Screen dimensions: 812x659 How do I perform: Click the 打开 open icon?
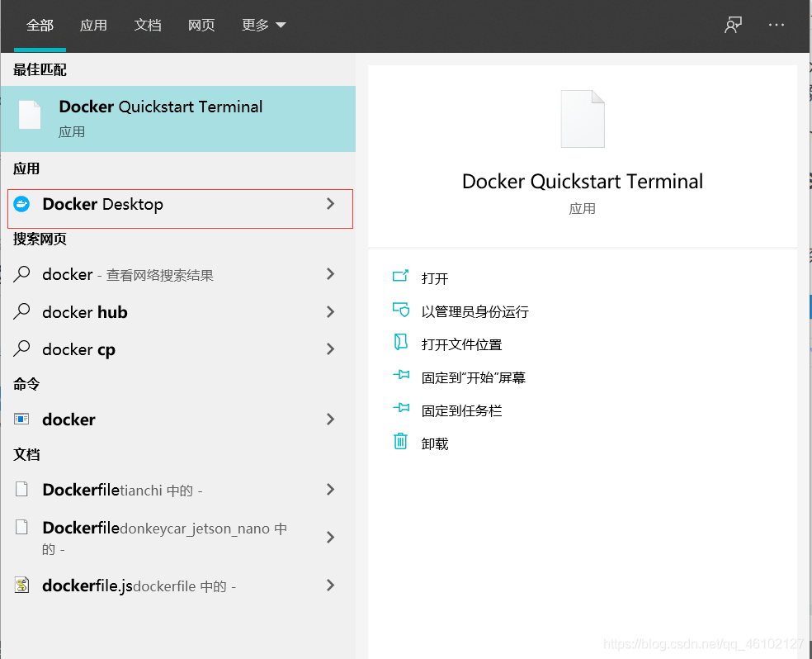pos(400,276)
